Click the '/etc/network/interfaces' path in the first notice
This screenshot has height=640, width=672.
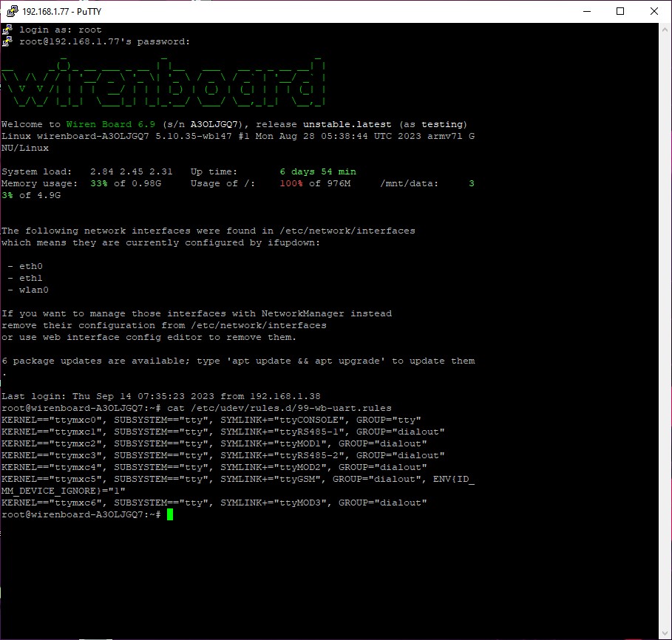(347, 231)
